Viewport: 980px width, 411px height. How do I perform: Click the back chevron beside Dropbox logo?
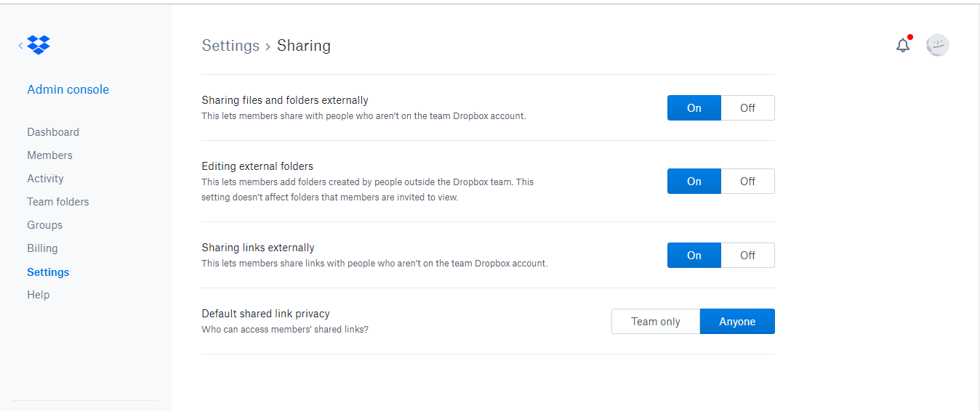point(21,45)
